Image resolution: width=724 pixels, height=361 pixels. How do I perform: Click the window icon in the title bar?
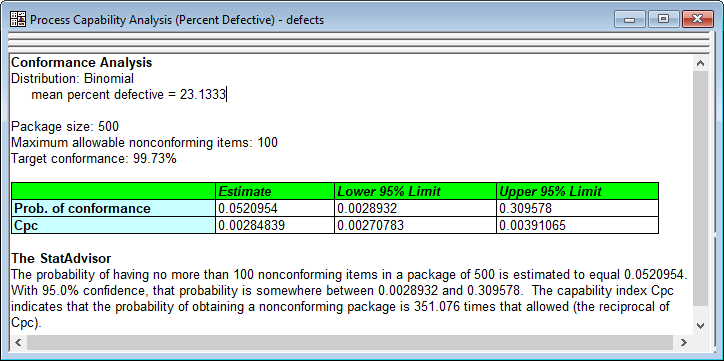click(x=18, y=20)
